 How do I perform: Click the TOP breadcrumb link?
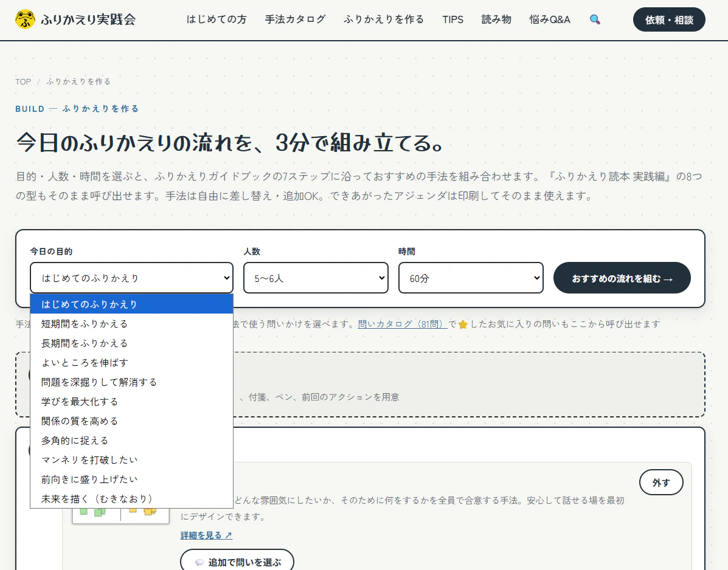(23, 81)
